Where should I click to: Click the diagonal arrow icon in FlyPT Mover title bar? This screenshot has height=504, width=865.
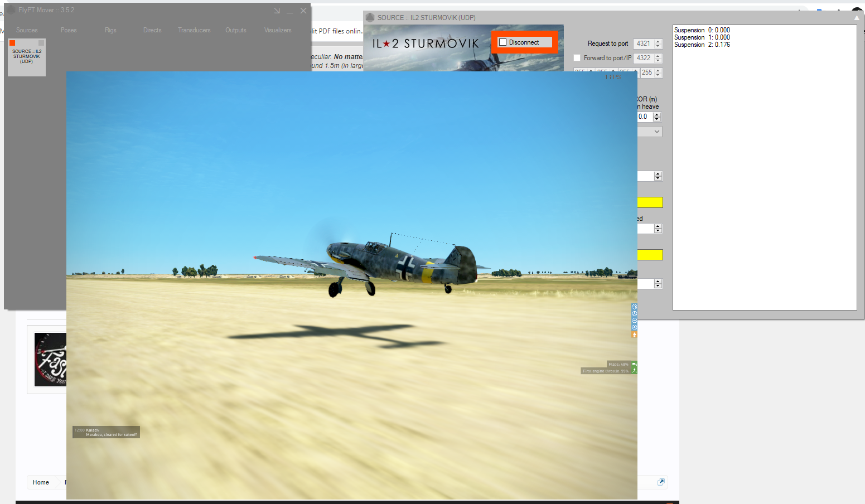[x=277, y=11]
